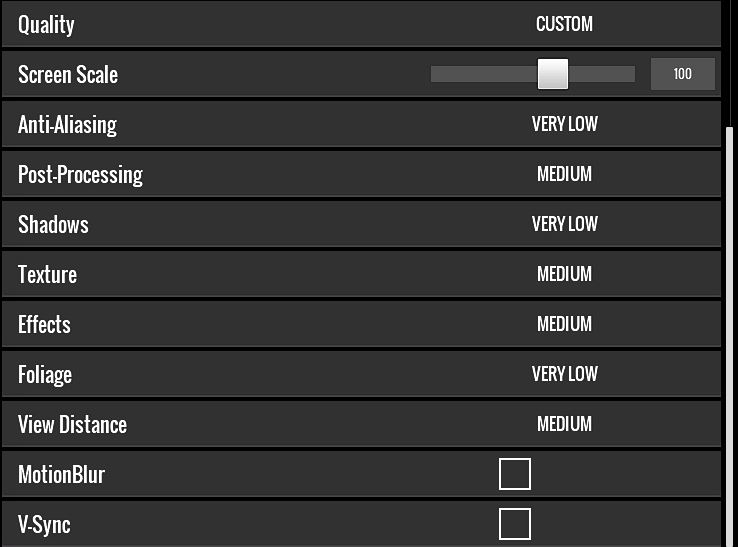Change the Texture MEDIUM setting
Screen dimensions: 738x547
(564, 274)
